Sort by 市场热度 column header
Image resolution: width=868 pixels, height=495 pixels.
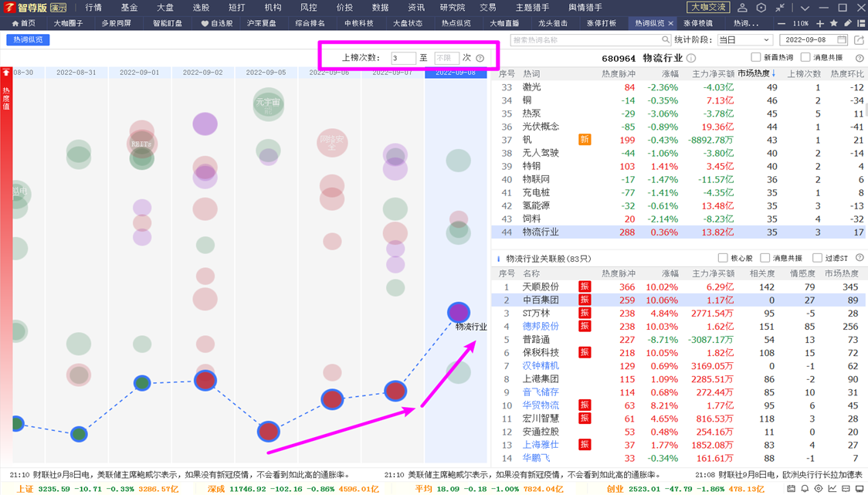coord(755,73)
